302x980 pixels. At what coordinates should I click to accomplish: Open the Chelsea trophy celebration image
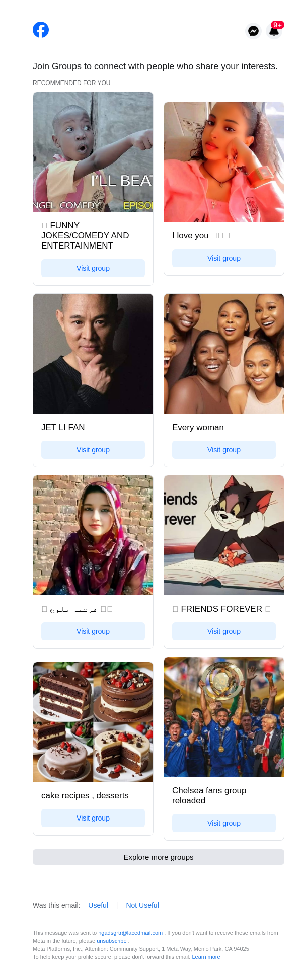coord(224,717)
